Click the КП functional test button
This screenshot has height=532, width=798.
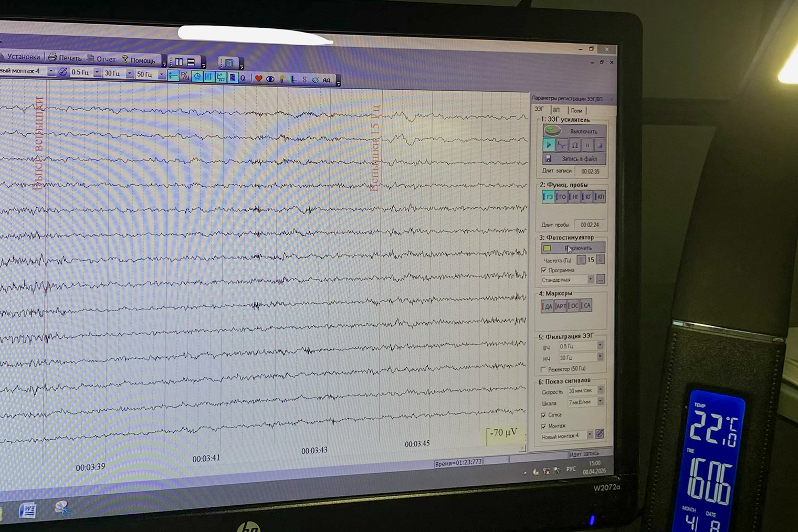tap(599, 197)
